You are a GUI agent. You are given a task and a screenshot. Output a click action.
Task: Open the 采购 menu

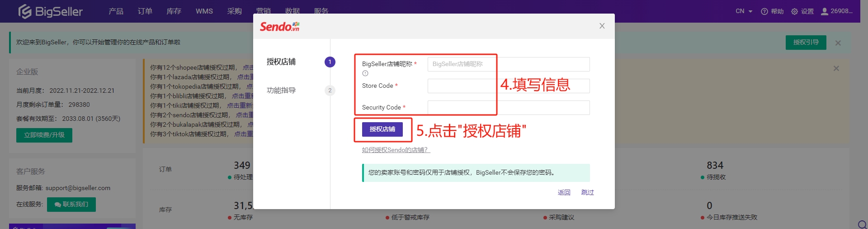click(x=234, y=11)
